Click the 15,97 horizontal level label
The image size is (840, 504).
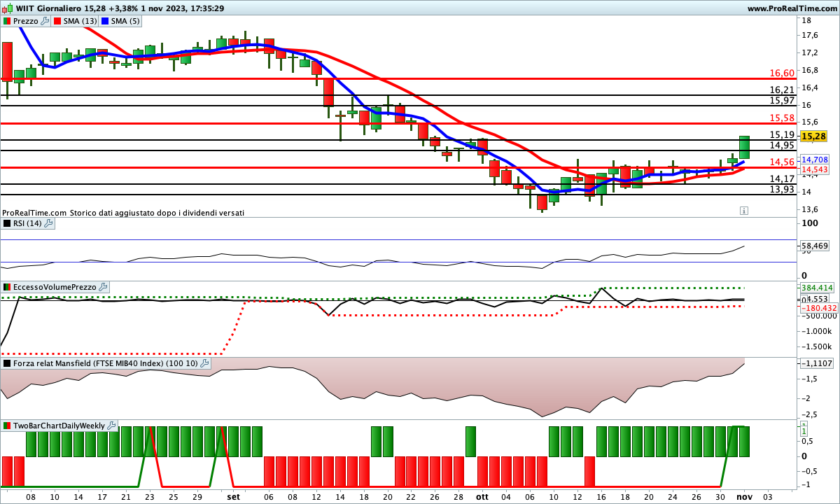point(782,100)
